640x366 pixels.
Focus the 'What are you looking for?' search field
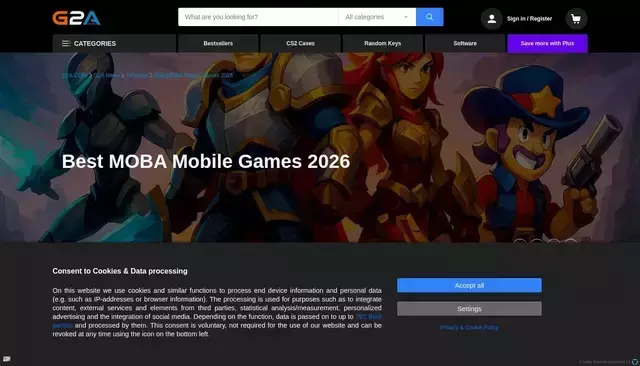[258, 17]
